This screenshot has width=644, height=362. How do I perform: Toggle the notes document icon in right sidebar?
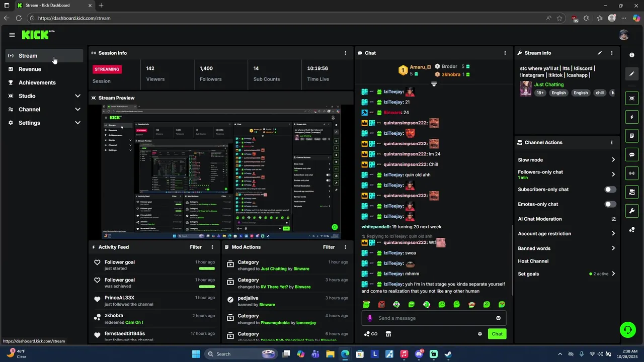click(632, 136)
